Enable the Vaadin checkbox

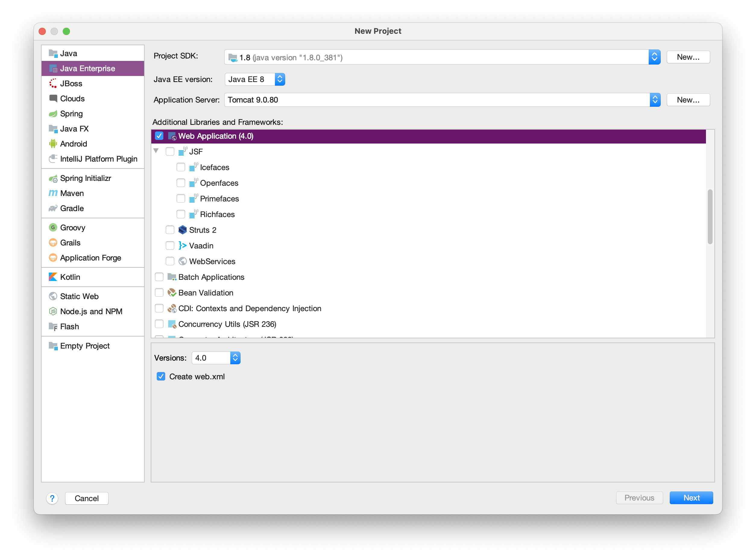[170, 246]
